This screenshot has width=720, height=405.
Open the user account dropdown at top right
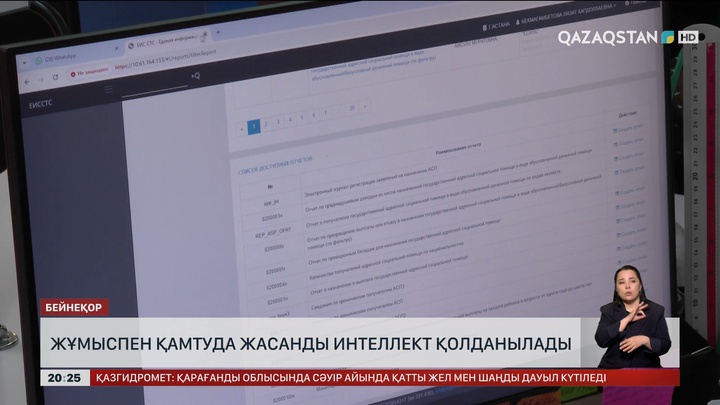pos(566,14)
